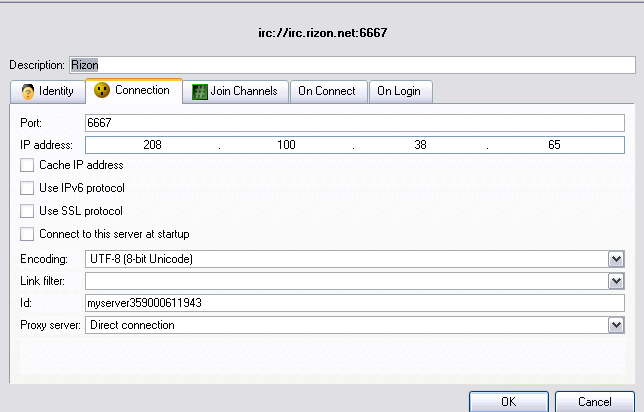Click the Encoding: label
The width and height of the screenshot is (644, 412).
coord(44,259)
